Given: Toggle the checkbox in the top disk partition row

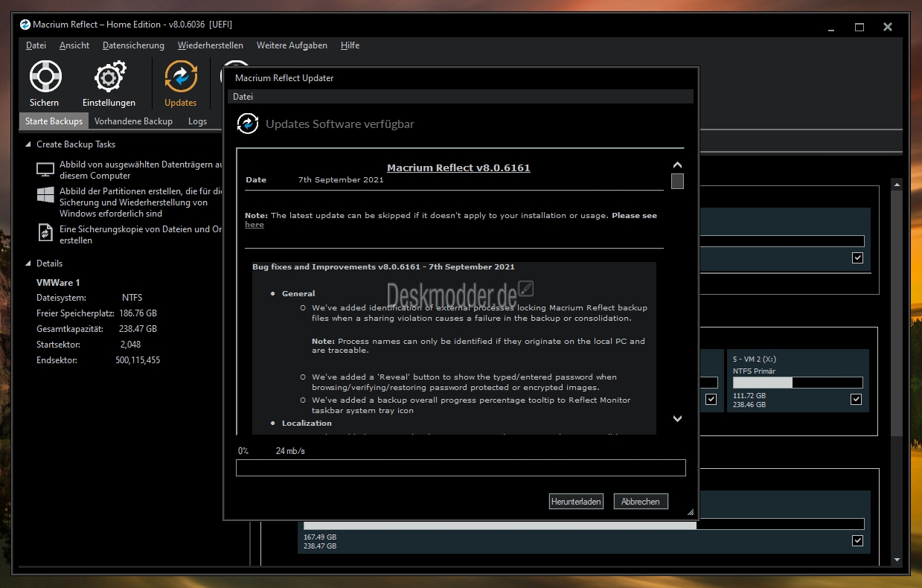Looking at the screenshot, I should tap(858, 258).
